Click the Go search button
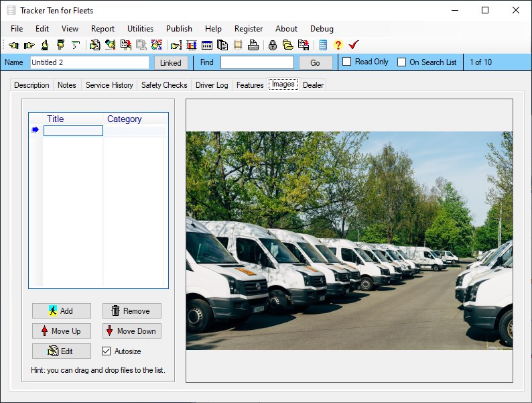532x403 pixels. (315, 62)
